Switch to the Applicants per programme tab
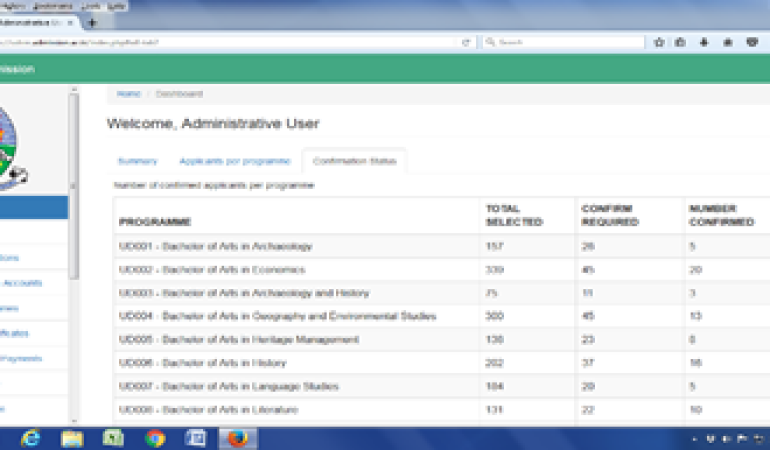 (234, 161)
